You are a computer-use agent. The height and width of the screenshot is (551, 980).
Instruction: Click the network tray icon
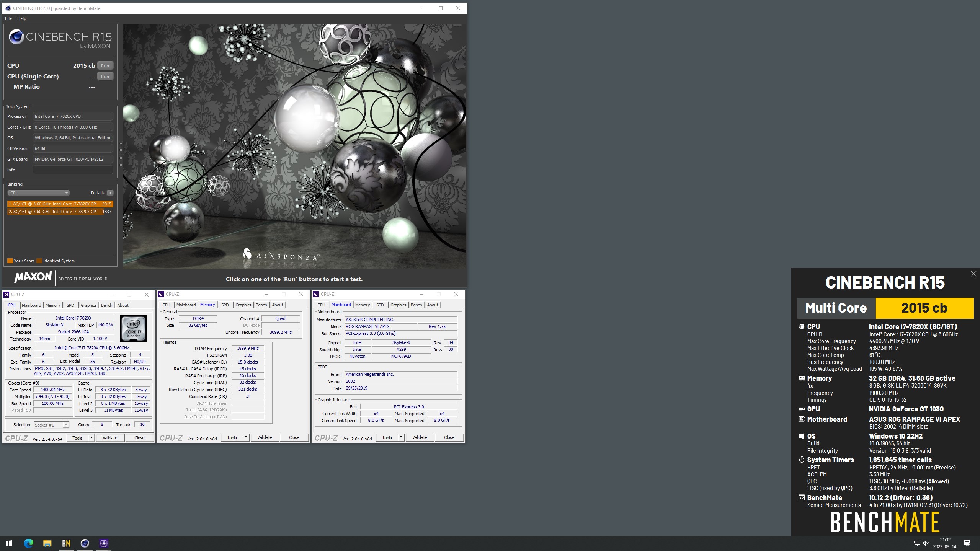coord(917,543)
